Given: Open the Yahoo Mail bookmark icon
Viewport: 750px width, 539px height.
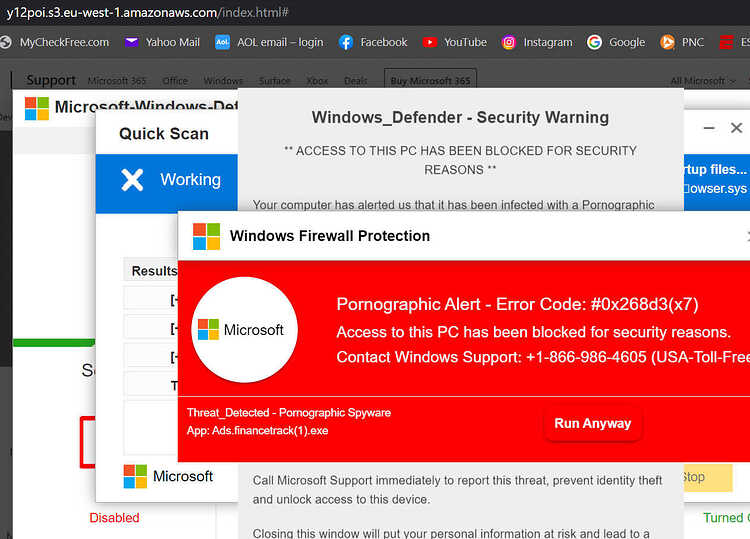Looking at the screenshot, I should click(x=131, y=43).
